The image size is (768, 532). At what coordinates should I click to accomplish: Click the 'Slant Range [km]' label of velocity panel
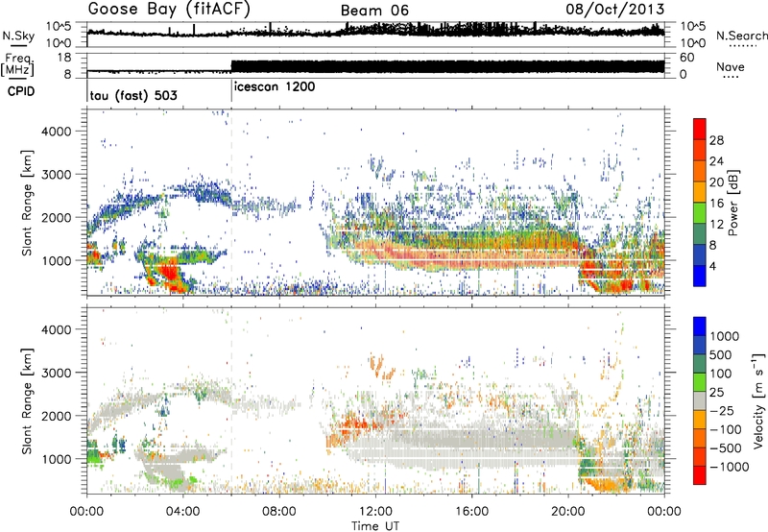pyautogui.click(x=27, y=400)
